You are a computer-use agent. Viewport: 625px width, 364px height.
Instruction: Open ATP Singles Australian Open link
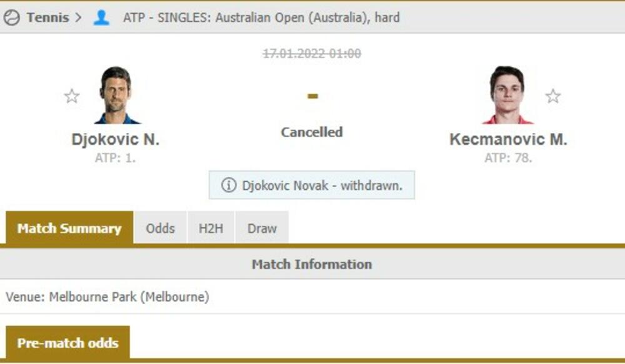point(261,17)
